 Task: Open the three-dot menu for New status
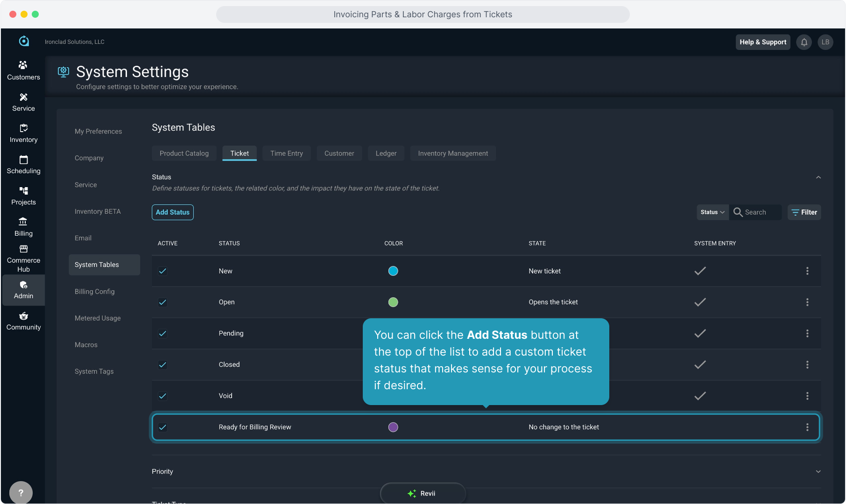(807, 271)
